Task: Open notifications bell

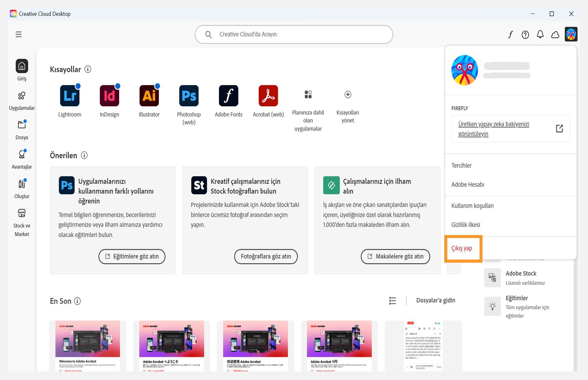Action: (x=540, y=35)
